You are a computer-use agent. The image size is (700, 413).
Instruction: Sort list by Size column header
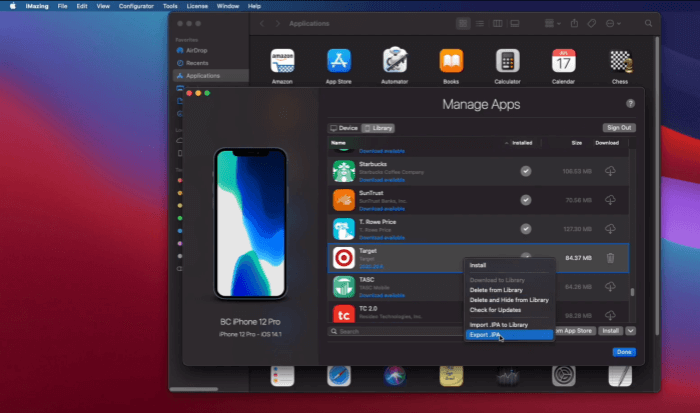point(576,143)
